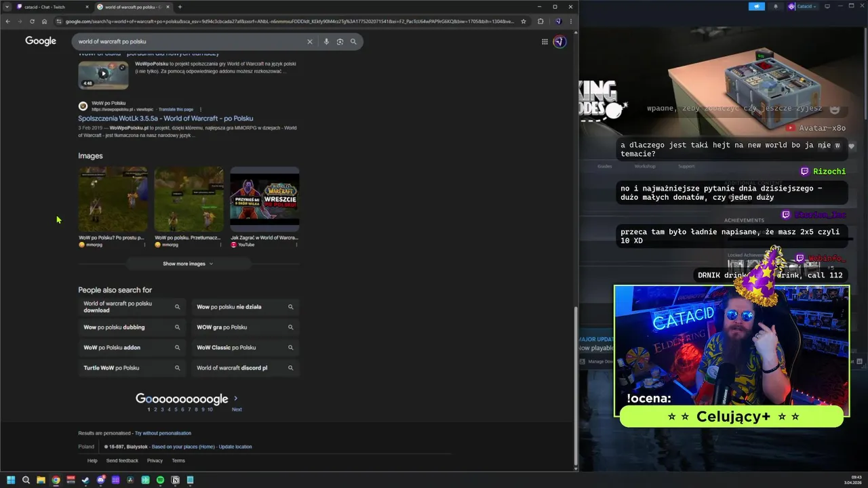Open the Terms footer link
The image size is (868, 488).
pyautogui.click(x=178, y=461)
